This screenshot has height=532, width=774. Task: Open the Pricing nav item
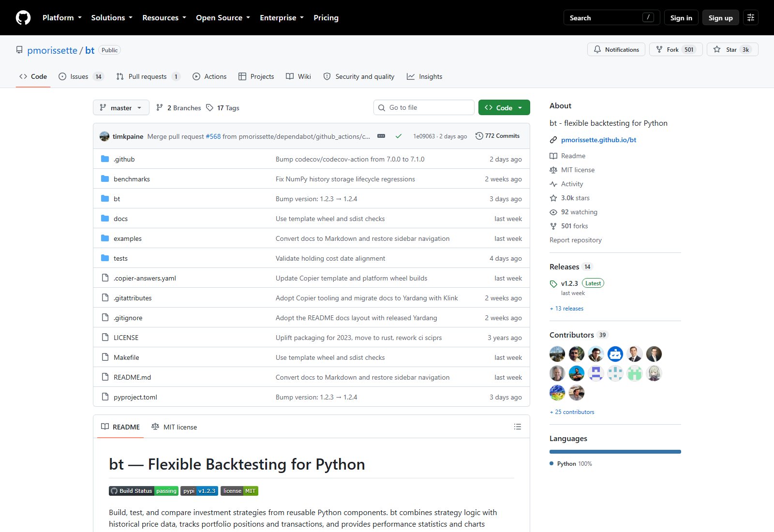click(x=326, y=18)
